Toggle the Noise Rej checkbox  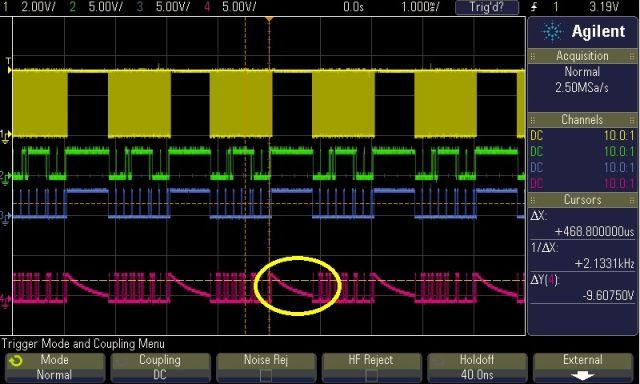pyautogui.click(x=266, y=375)
